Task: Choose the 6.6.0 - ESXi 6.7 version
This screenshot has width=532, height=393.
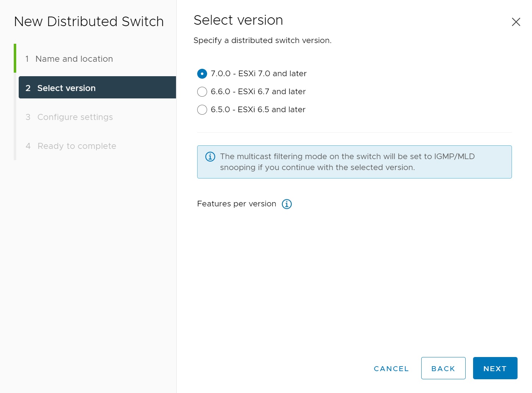Action: coord(202,92)
